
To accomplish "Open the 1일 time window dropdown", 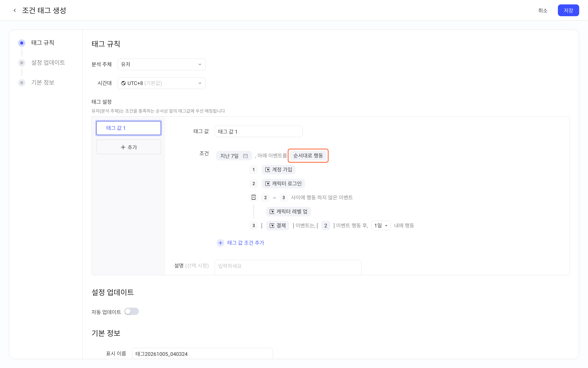I will (381, 226).
